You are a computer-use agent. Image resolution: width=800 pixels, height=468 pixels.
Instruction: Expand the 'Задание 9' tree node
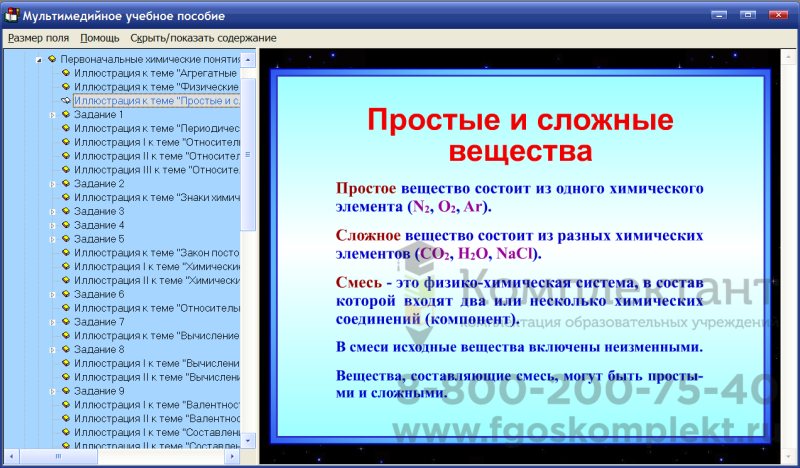[x=52, y=391]
